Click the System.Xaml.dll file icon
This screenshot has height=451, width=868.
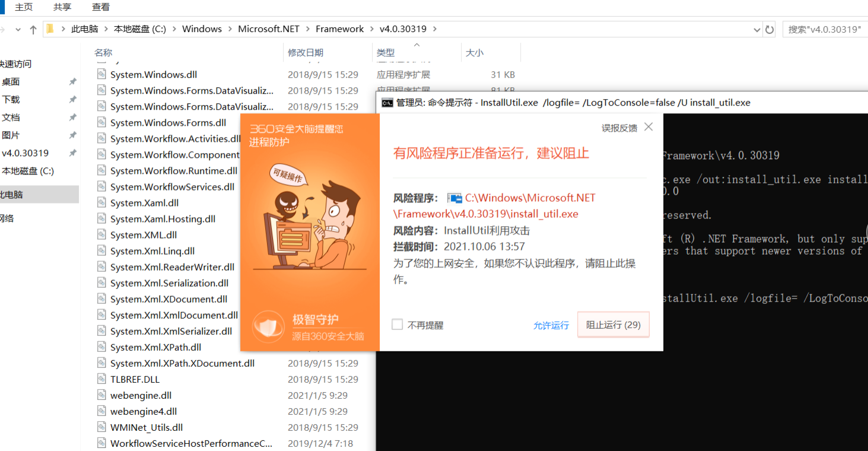click(x=102, y=203)
